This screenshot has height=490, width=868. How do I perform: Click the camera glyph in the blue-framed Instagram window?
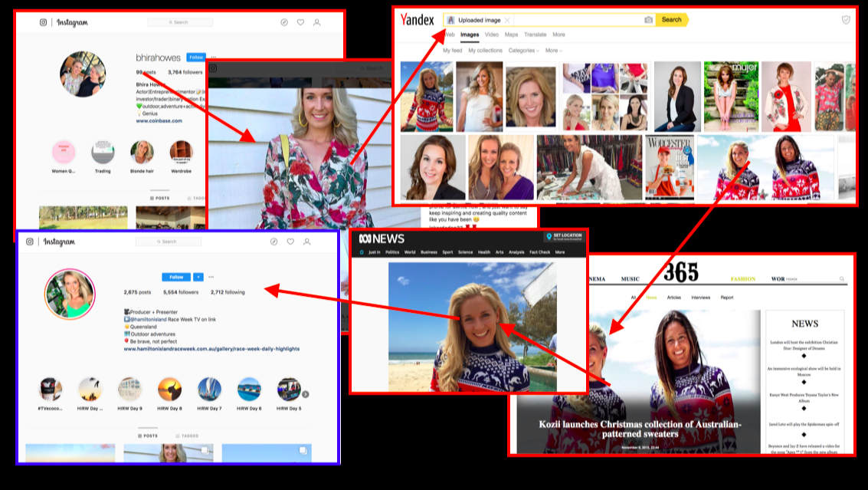pyautogui.click(x=30, y=242)
